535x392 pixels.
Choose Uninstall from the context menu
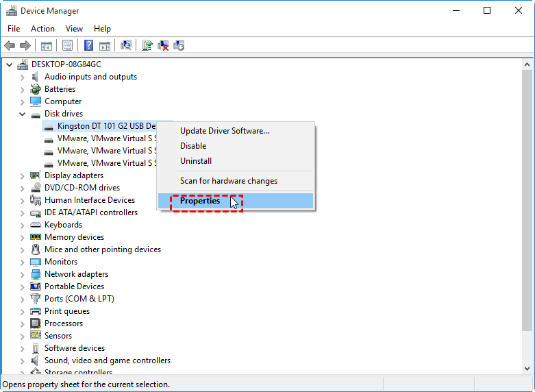236,161
